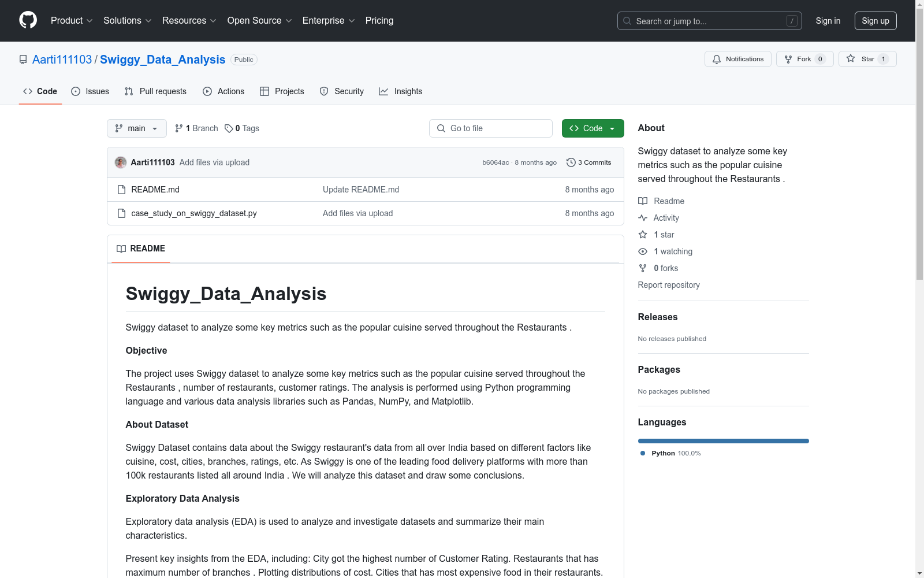Switch to the Issues tab
This screenshot has height=578, width=924.
90,91
